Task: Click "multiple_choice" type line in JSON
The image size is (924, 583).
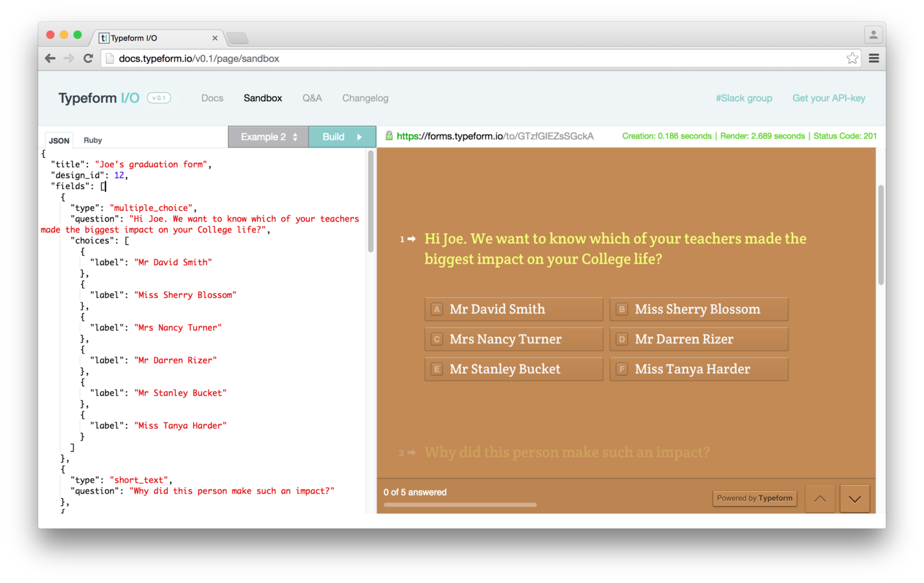Action: (x=133, y=208)
